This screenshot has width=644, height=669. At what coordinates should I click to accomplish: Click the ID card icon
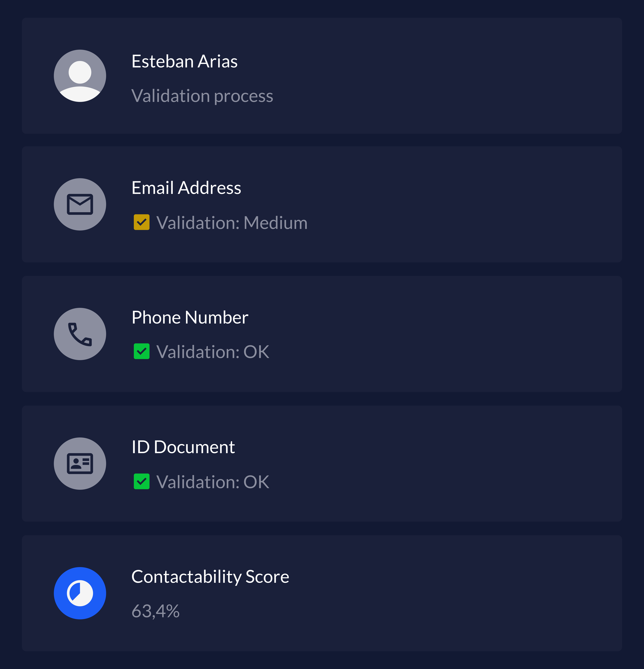pyautogui.click(x=80, y=463)
